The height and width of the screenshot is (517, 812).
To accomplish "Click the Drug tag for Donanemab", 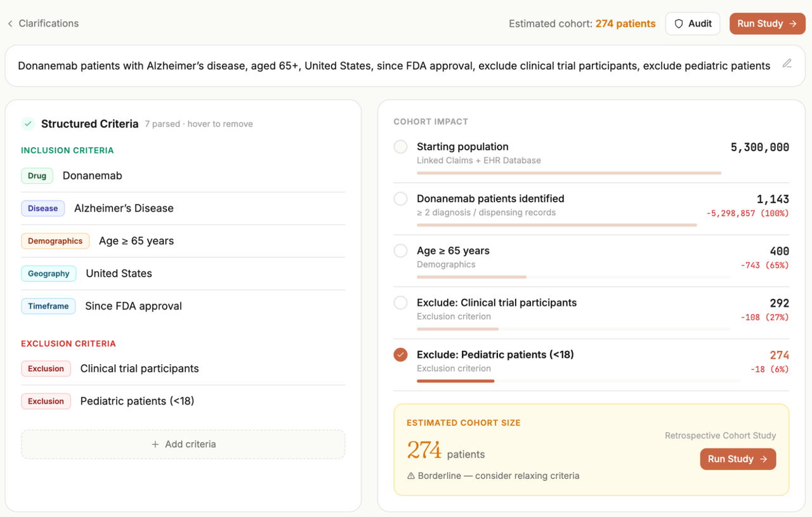I will pos(37,176).
